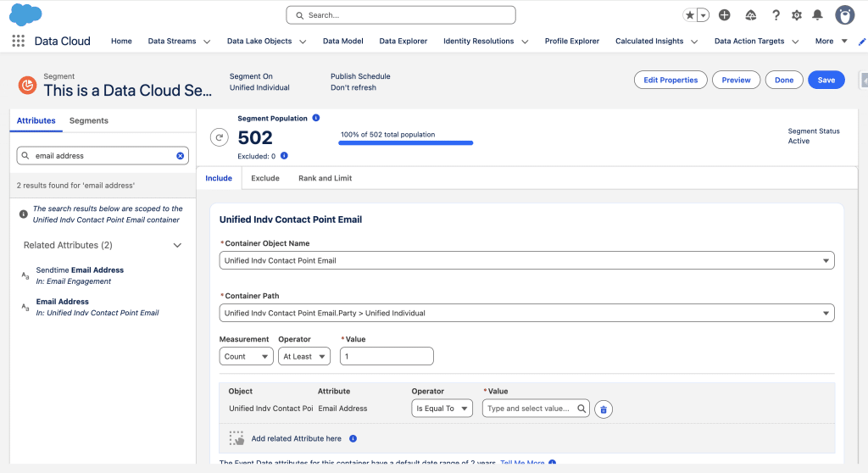The height and width of the screenshot is (473, 868).
Task: Refresh the segment population count
Action: point(220,137)
